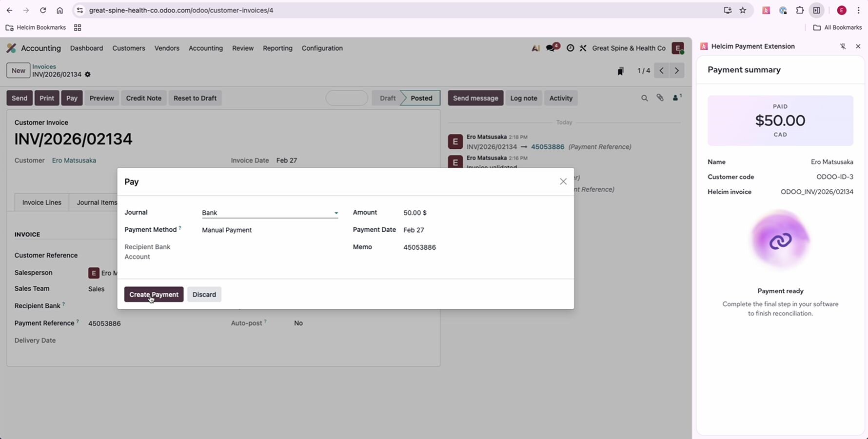Open the Chrome three-dot menu
This screenshot has height=439, width=868.
click(x=858, y=10)
